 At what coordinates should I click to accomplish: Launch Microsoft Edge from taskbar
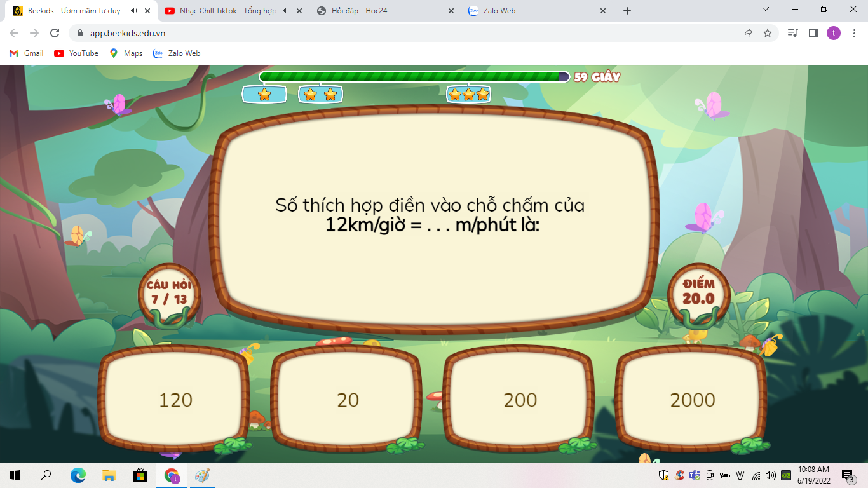78,475
